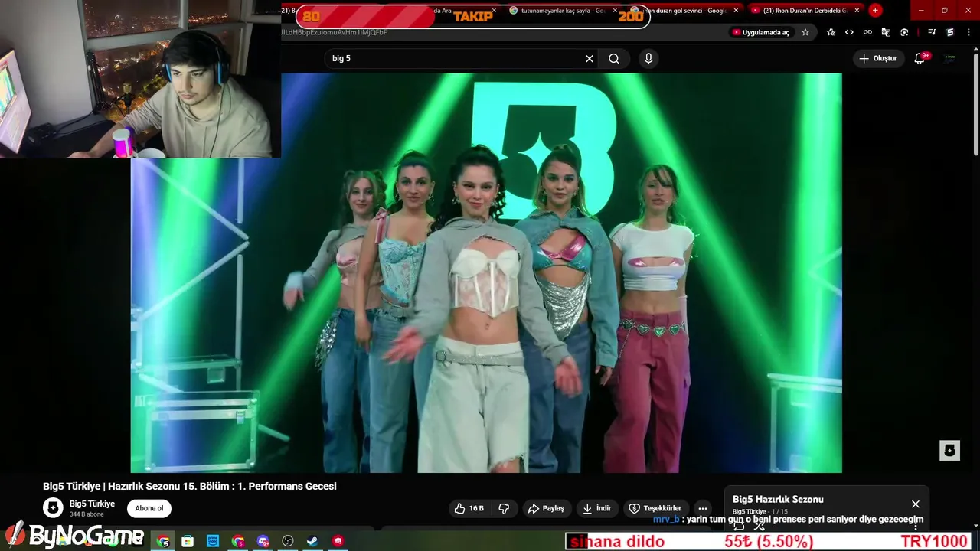Open the notifications bell

point(920,58)
